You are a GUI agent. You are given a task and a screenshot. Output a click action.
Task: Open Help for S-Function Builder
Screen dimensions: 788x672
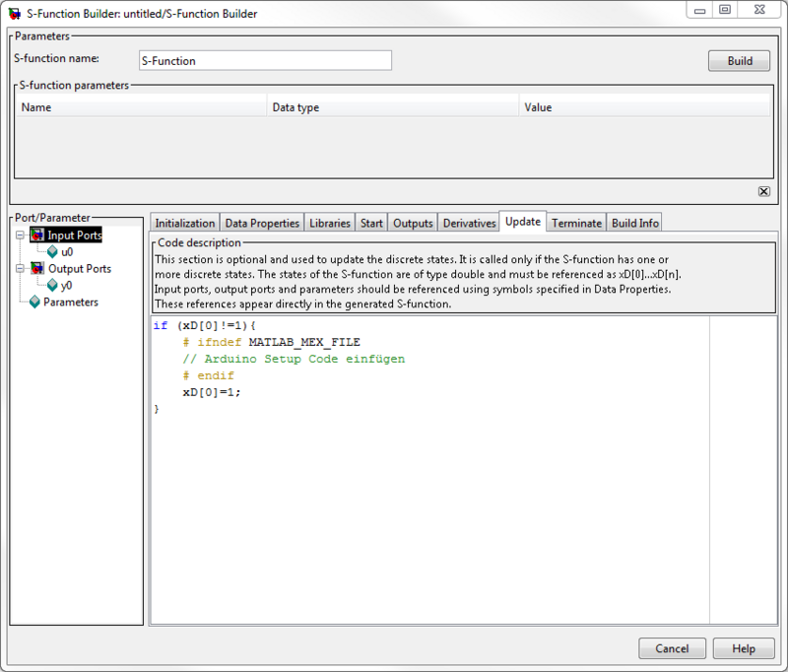point(744,649)
